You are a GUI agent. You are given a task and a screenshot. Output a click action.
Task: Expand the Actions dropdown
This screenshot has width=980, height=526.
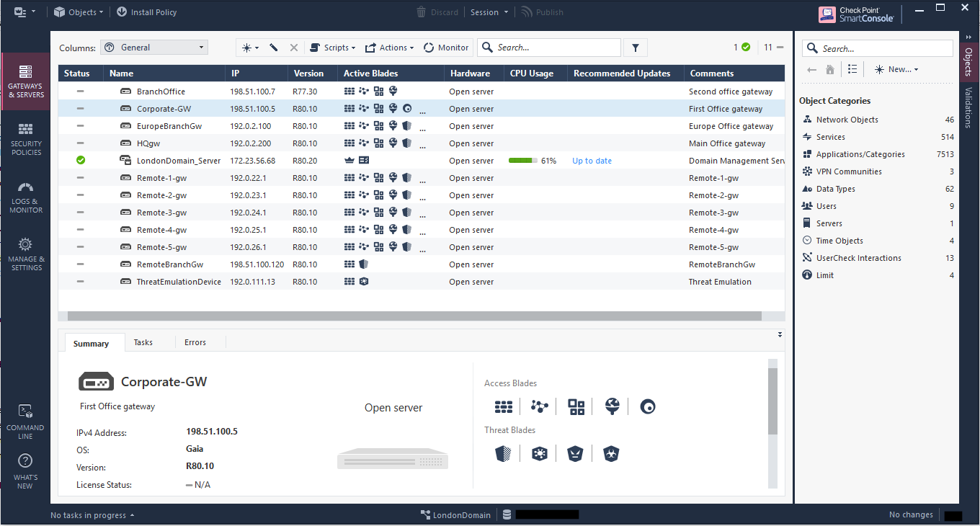(x=389, y=48)
